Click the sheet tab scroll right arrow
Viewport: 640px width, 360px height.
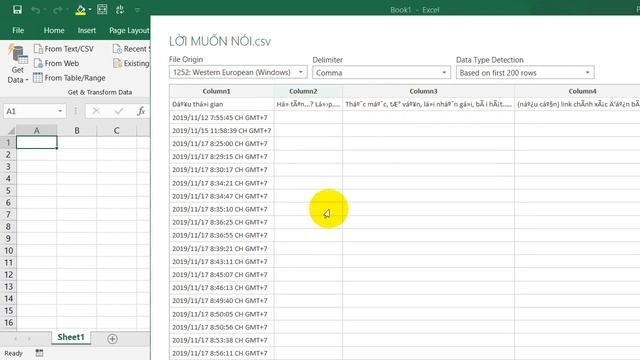(29, 338)
